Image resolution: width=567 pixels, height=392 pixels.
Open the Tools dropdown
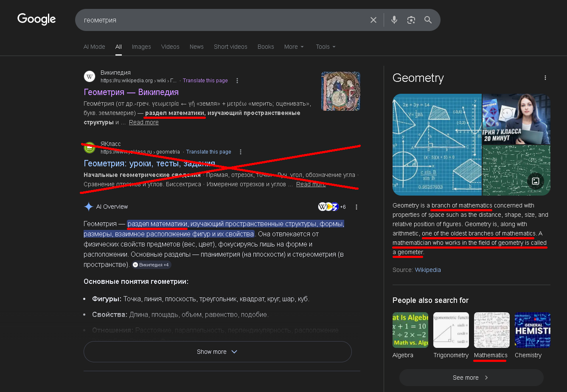click(326, 47)
